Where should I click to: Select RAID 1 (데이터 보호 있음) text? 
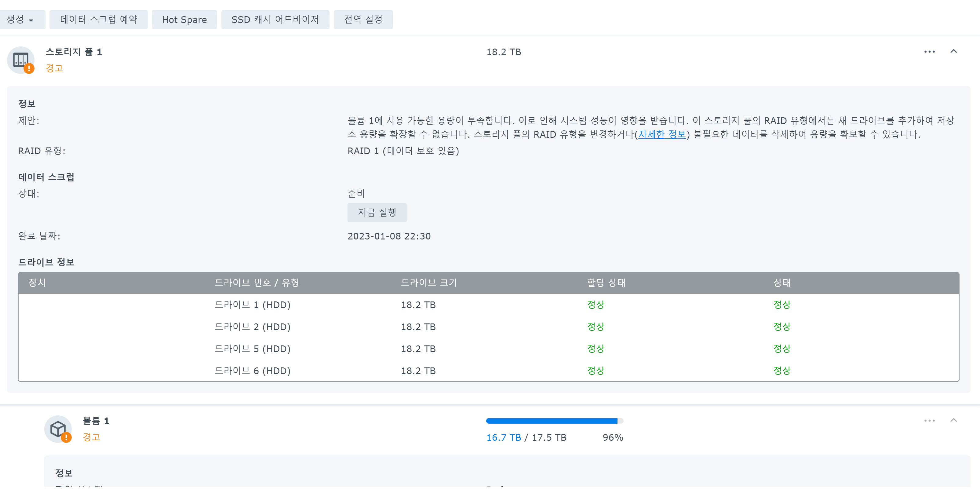click(403, 151)
